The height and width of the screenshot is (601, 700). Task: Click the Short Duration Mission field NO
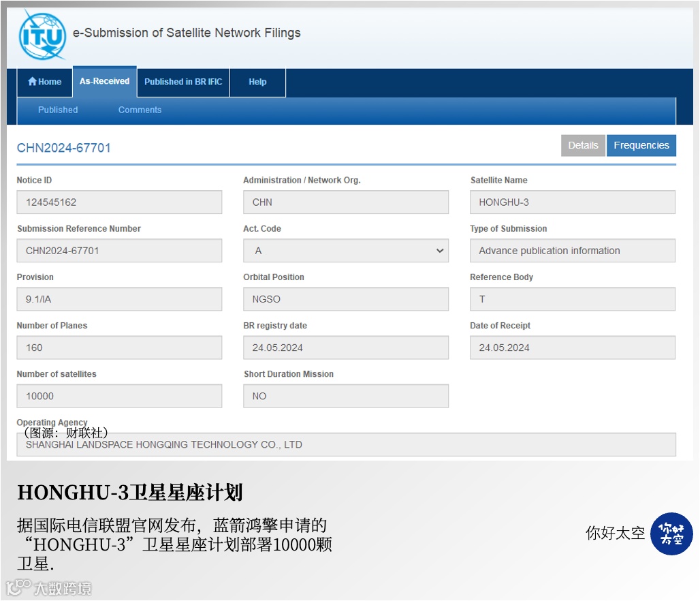tap(346, 396)
